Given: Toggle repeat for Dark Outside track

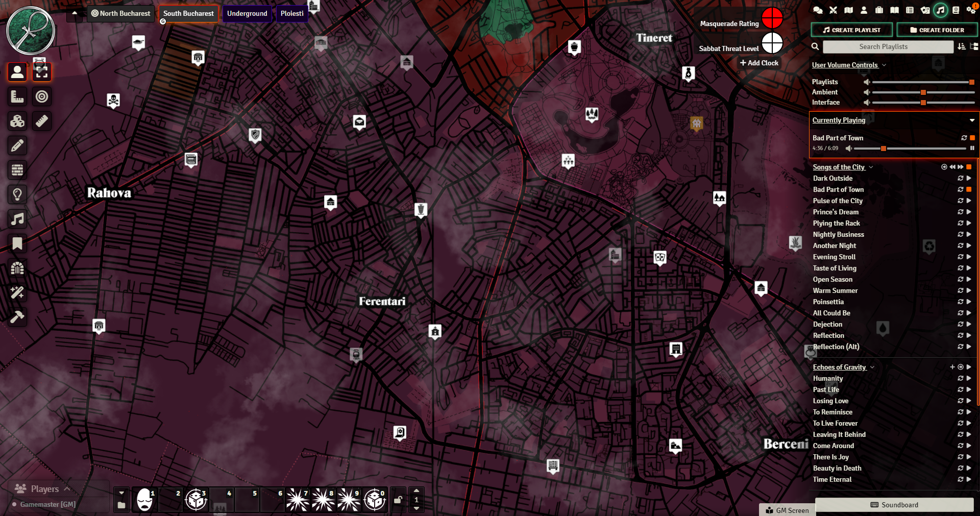Looking at the screenshot, I should click(960, 178).
